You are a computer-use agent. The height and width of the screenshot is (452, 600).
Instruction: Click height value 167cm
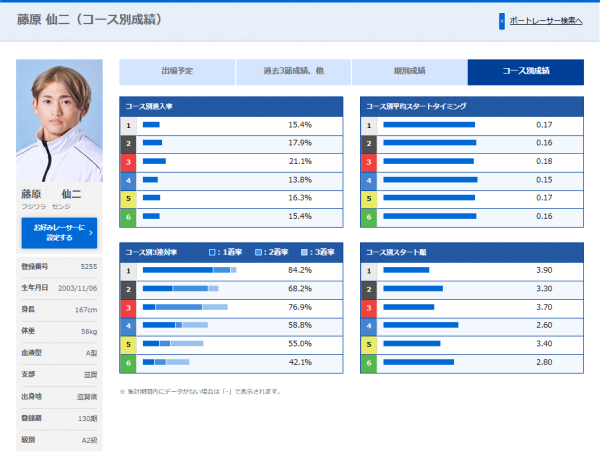point(86,310)
